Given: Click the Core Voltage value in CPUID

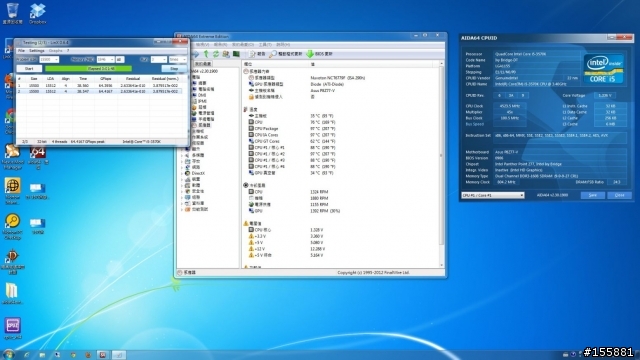Looking at the screenshot, I should (604, 96).
